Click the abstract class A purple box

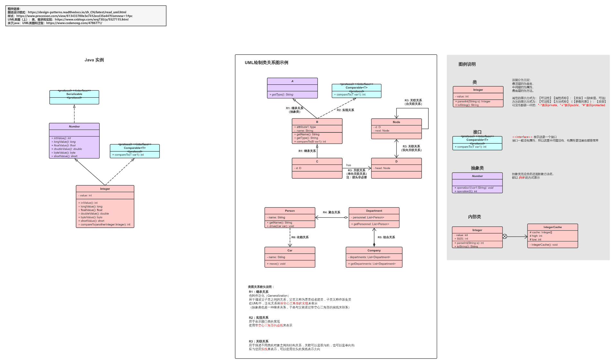click(292, 89)
